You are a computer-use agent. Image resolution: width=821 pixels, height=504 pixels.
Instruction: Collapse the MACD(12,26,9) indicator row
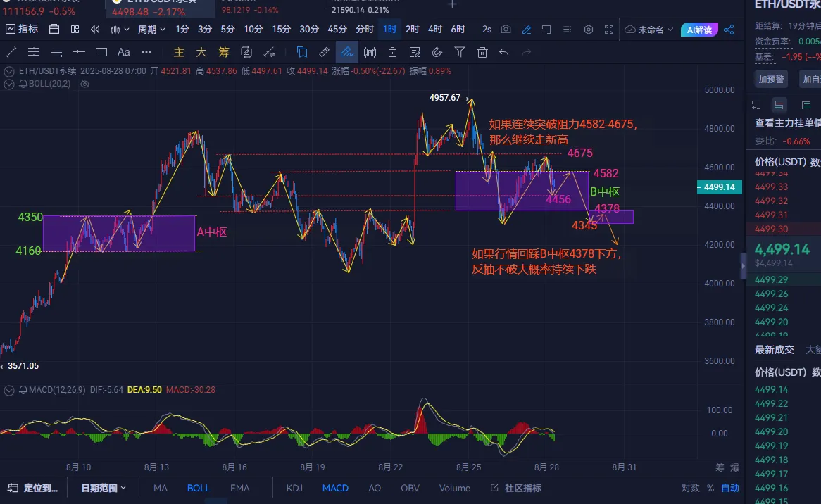[9, 390]
